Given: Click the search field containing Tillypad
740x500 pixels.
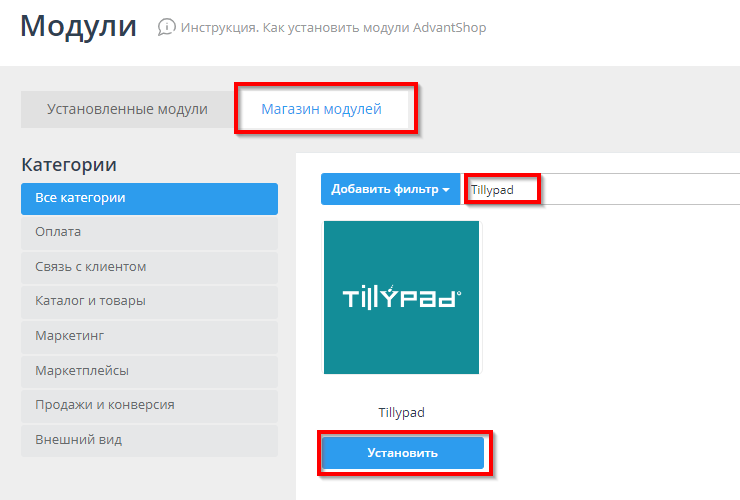Looking at the screenshot, I should 600,189.
